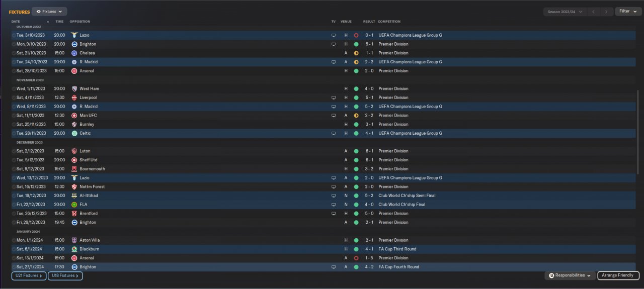Click the Liverpool club badge icon
The image size is (644, 289).
[x=74, y=98]
